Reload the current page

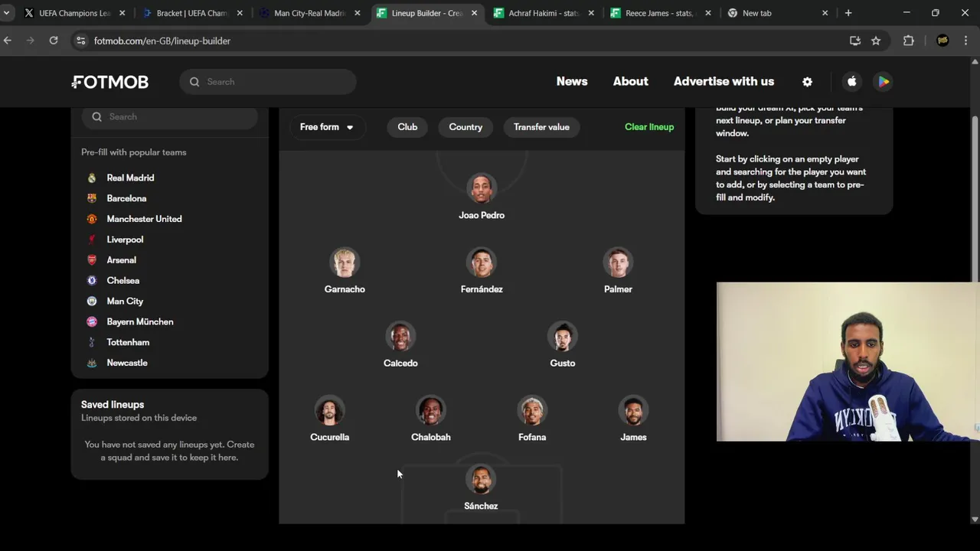[54, 41]
